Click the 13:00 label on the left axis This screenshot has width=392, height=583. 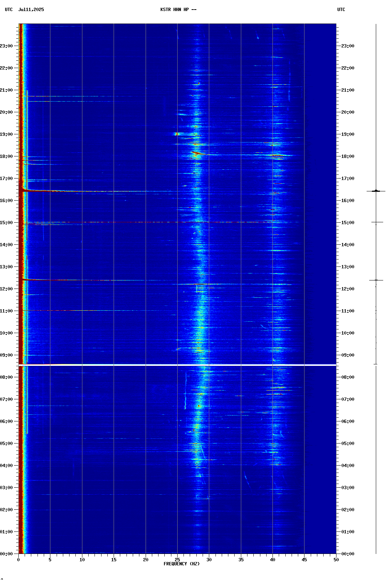tap(6, 267)
